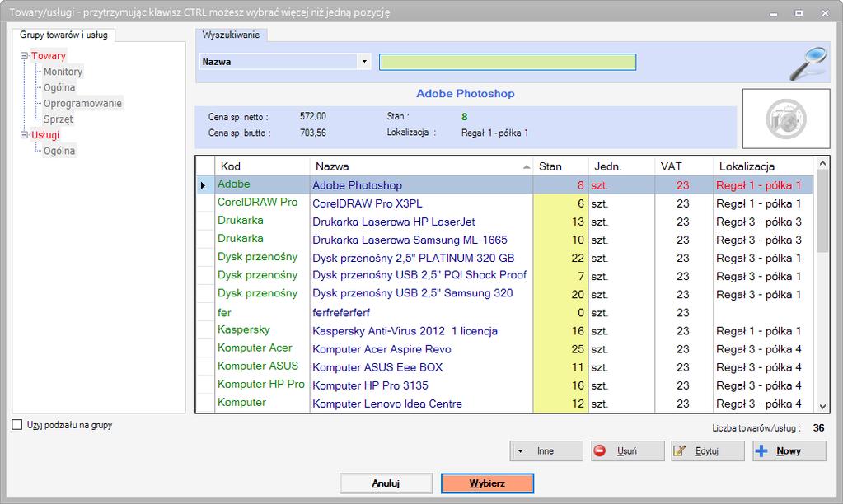This screenshot has height=504, width=843.
Task: Select Ogólna under the Usługi group
Action: [x=59, y=151]
